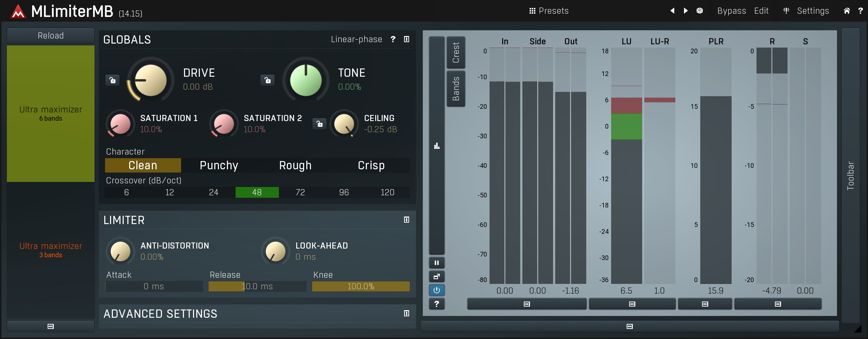The image size is (868, 339).
Task: Expand the Advanced Settings section
Action: click(407, 313)
